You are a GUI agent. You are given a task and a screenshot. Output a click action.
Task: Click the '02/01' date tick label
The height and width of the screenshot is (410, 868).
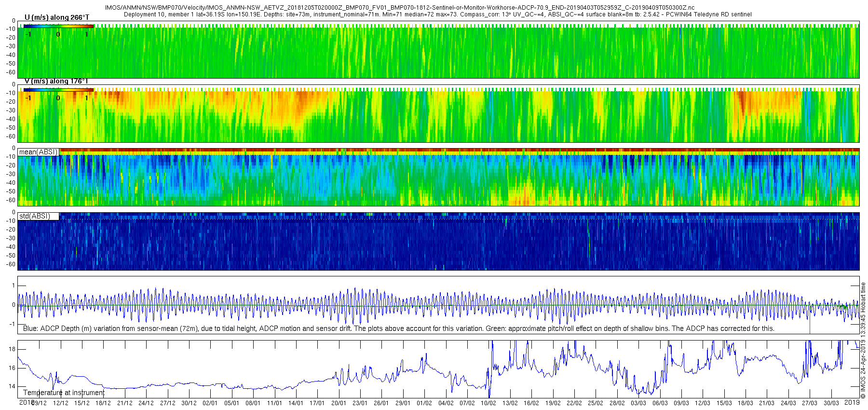tap(210, 403)
